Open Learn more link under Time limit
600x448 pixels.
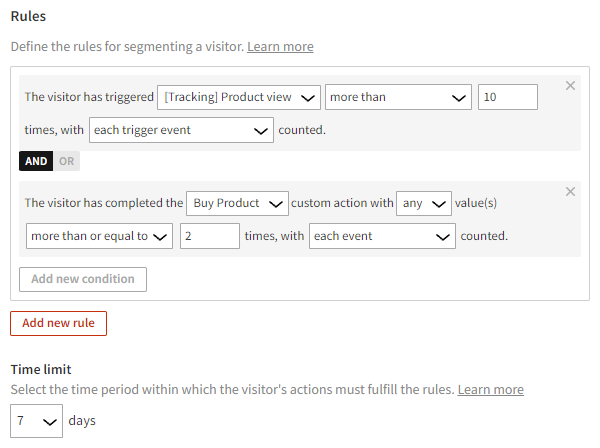pyautogui.click(x=490, y=390)
